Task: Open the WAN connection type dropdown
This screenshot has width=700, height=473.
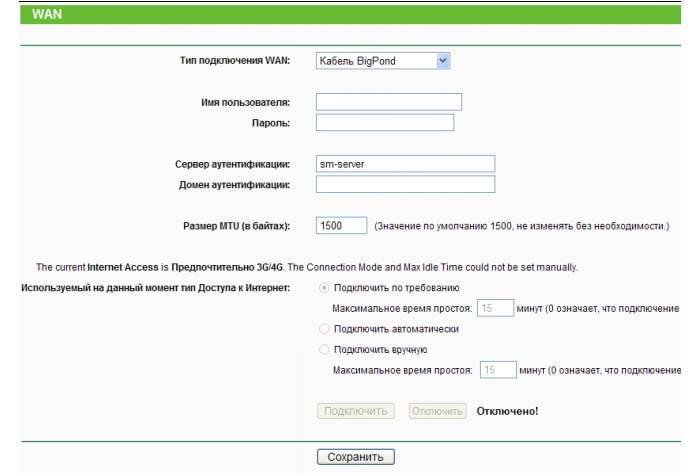Action: click(383, 61)
